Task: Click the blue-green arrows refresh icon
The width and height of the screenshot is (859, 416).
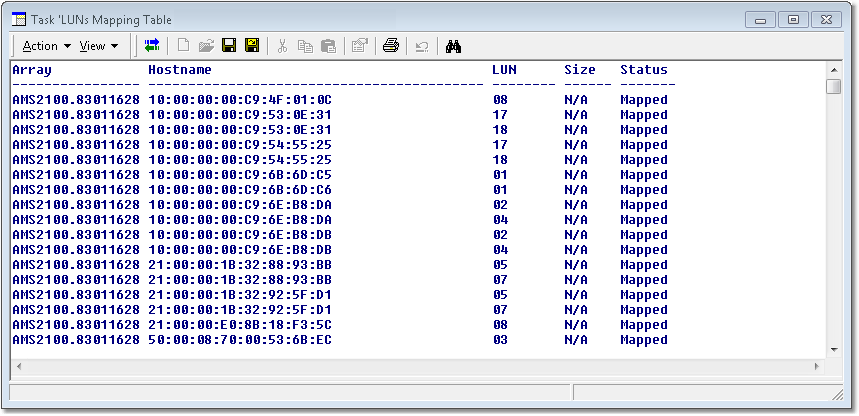Action: click(152, 45)
